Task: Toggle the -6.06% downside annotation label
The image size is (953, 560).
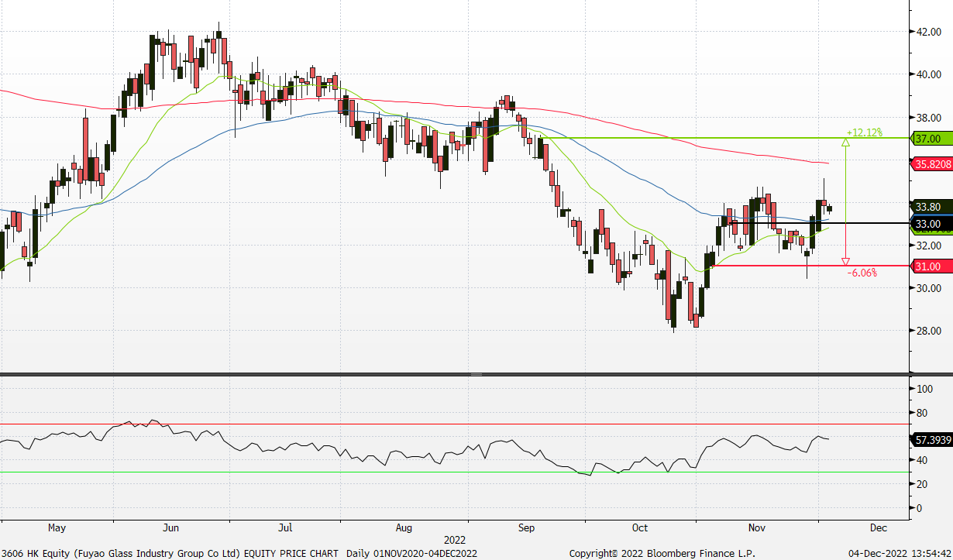Action: pos(862,271)
